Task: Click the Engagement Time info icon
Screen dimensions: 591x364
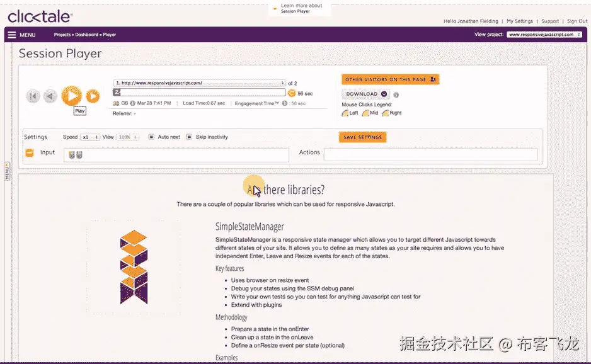Action: [285, 103]
